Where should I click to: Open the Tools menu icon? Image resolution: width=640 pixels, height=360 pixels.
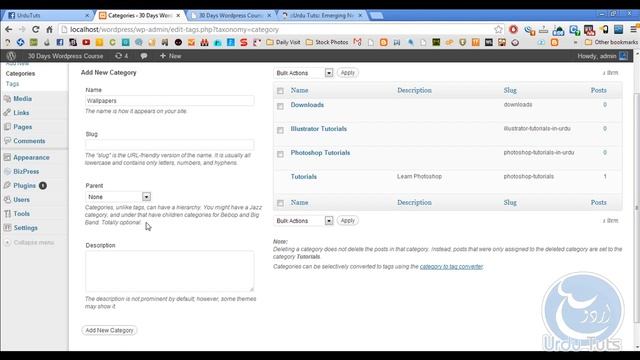tap(7, 214)
